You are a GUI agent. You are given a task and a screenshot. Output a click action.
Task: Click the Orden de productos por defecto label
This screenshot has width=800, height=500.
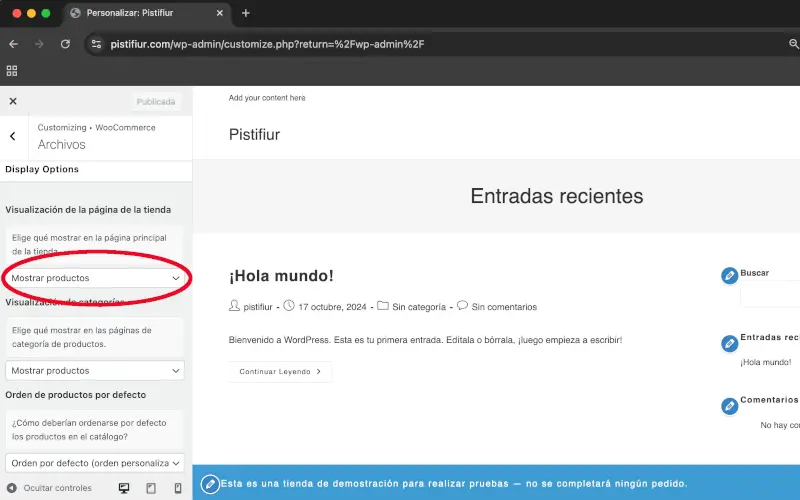click(76, 394)
